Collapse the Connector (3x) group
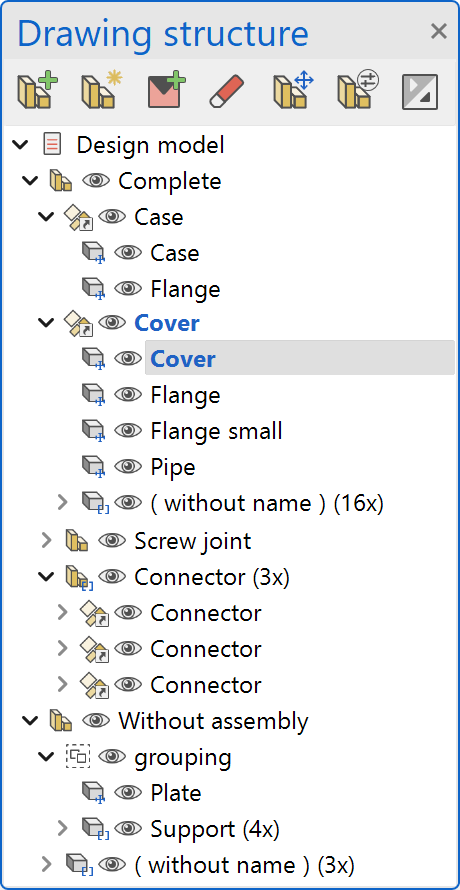The width and height of the screenshot is (460, 890). coord(46,577)
